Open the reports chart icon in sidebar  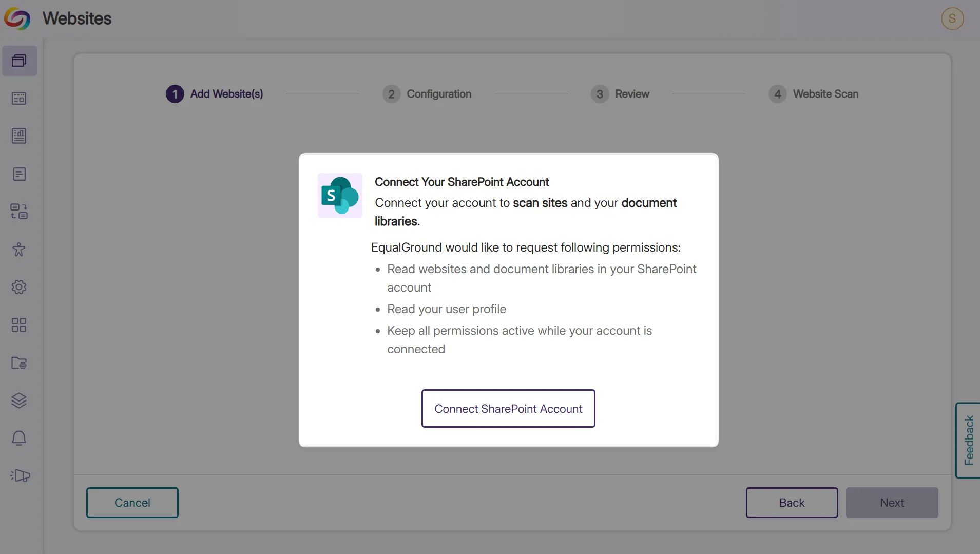point(19,136)
